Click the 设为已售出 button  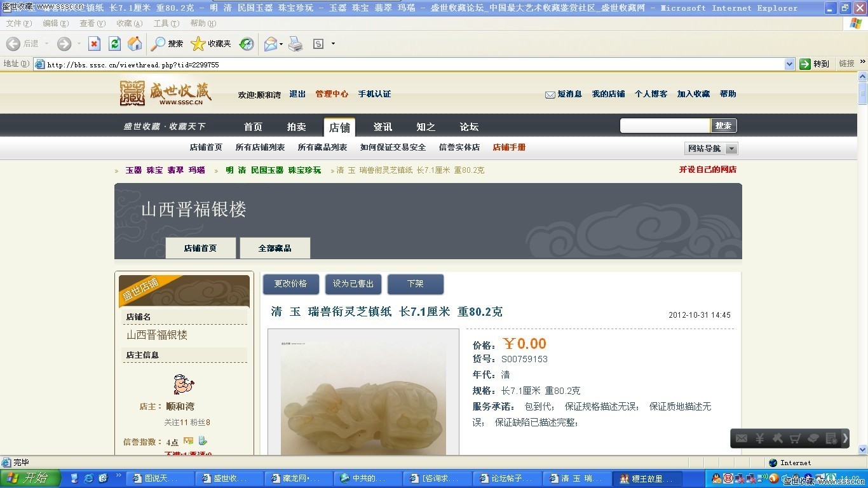pos(353,284)
